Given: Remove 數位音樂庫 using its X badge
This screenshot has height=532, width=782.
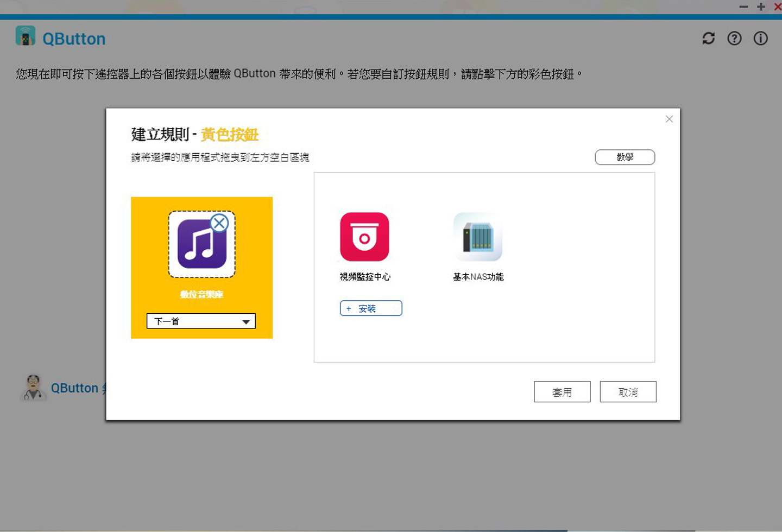Looking at the screenshot, I should (219, 223).
